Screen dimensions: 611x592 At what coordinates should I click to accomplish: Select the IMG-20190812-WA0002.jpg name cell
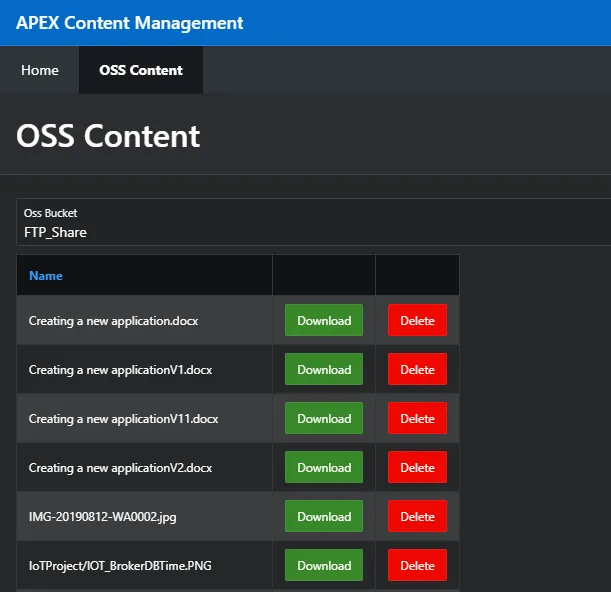tap(145, 516)
